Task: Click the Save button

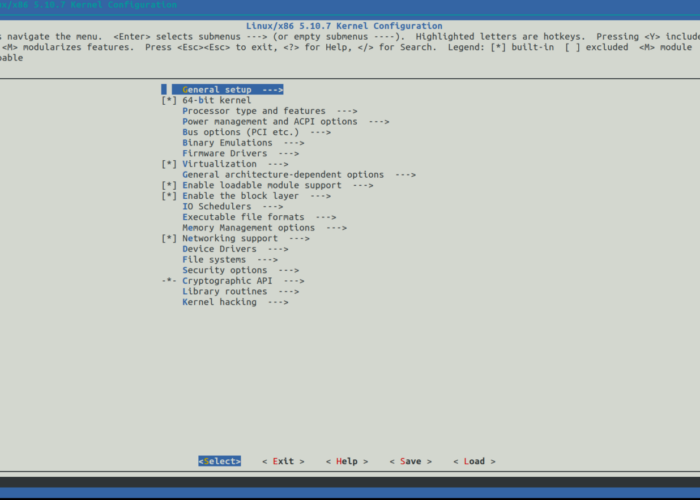Action: point(410,461)
